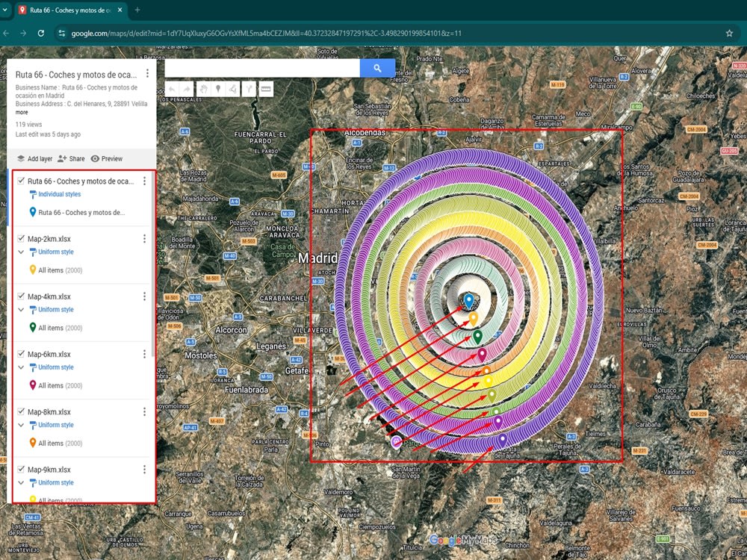Collapse the Map-8km.xlsx layer chevron
This screenshot has width=747, height=560.
tap(21, 425)
